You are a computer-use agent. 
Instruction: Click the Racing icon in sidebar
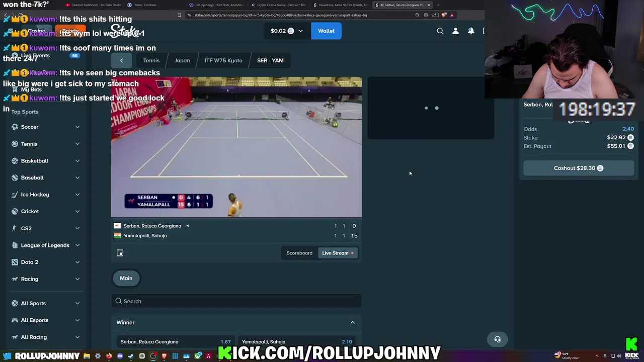click(15, 279)
